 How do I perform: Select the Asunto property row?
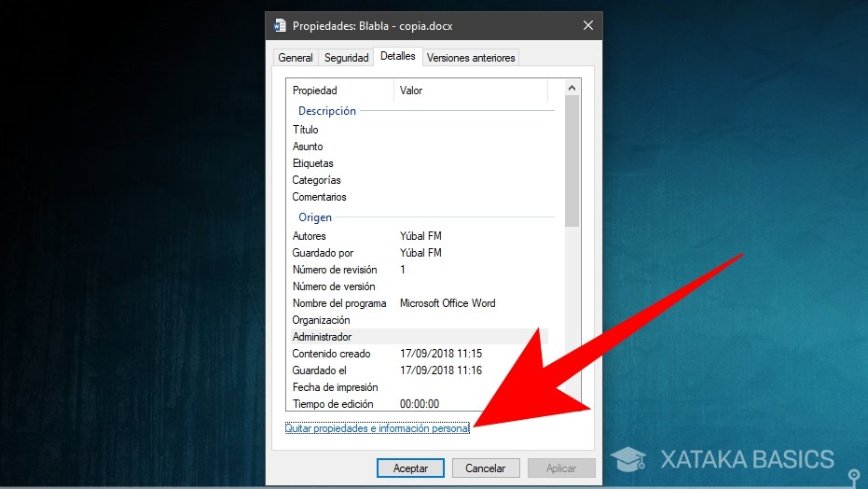pyautogui.click(x=308, y=147)
